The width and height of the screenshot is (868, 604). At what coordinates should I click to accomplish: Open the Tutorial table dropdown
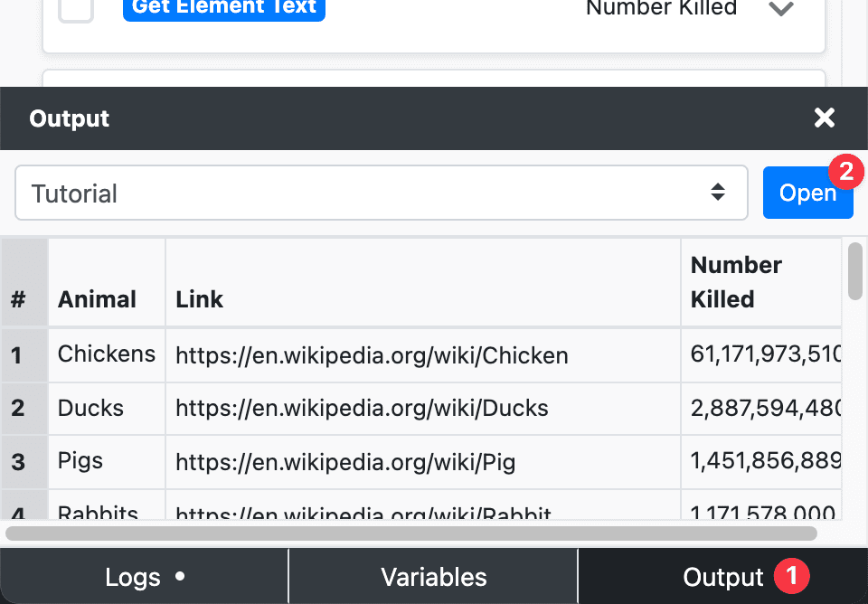tap(381, 193)
